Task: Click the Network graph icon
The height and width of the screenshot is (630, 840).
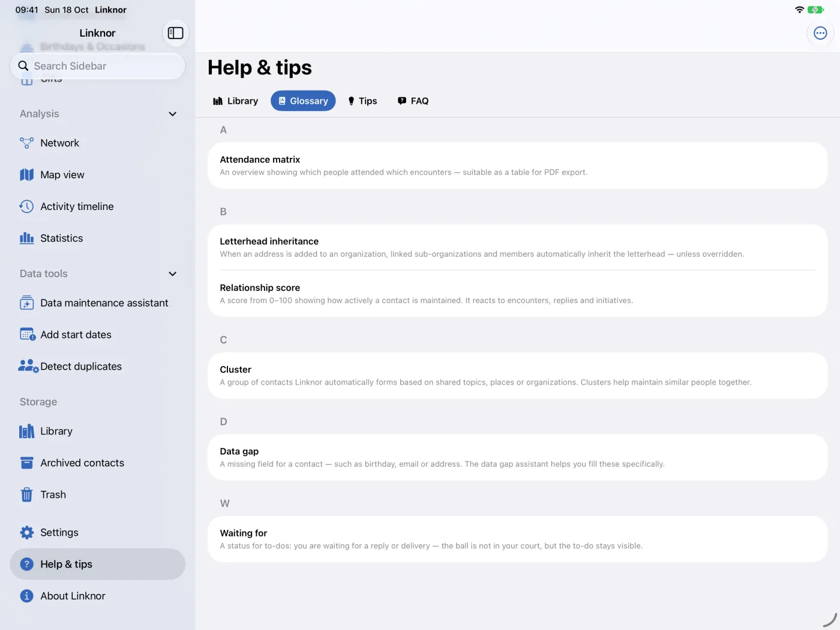Action: pyautogui.click(x=26, y=143)
